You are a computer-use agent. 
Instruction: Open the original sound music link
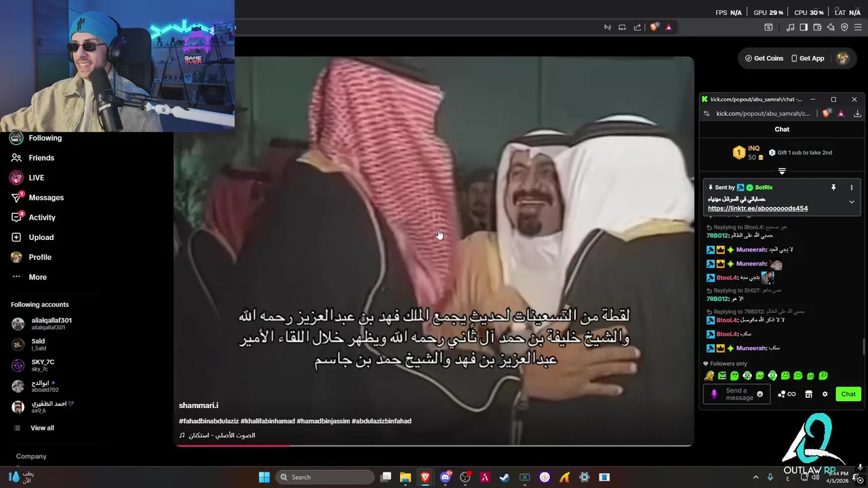pos(217,435)
